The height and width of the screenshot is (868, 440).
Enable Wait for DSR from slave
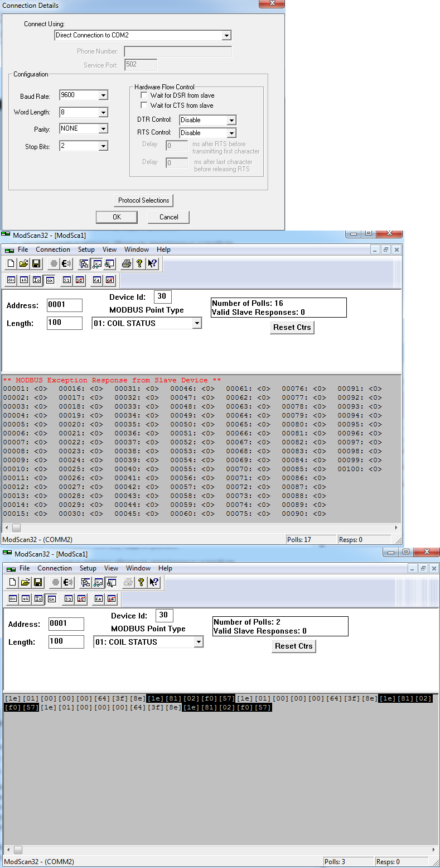[x=144, y=95]
